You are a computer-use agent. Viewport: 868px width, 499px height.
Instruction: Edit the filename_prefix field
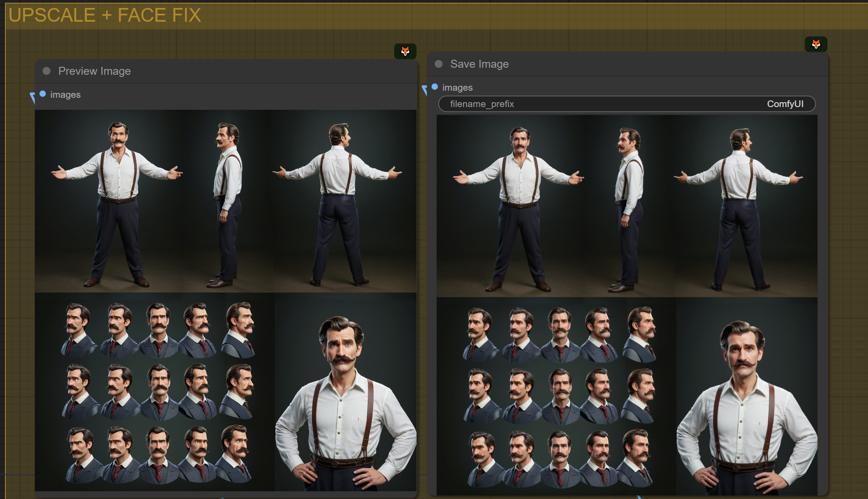(x=626, y=104)
